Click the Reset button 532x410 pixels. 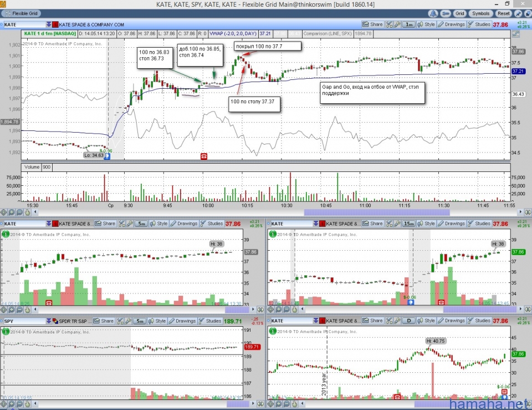pos(504,13)
